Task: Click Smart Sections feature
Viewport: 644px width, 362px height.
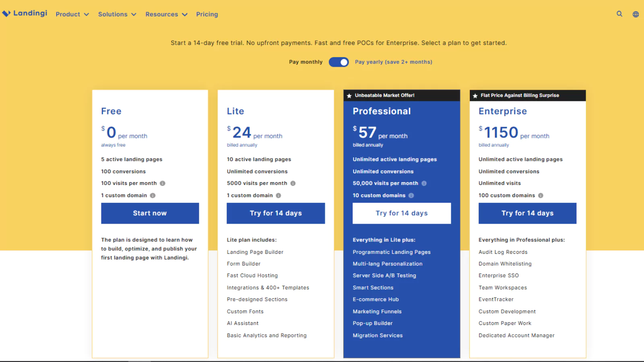Action: click(373, 288)
